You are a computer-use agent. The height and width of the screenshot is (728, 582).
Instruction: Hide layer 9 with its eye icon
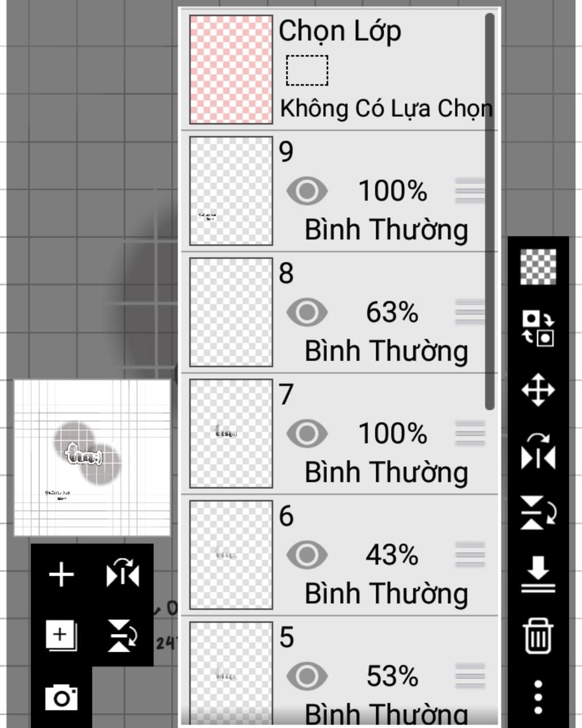tap(307, 191)
